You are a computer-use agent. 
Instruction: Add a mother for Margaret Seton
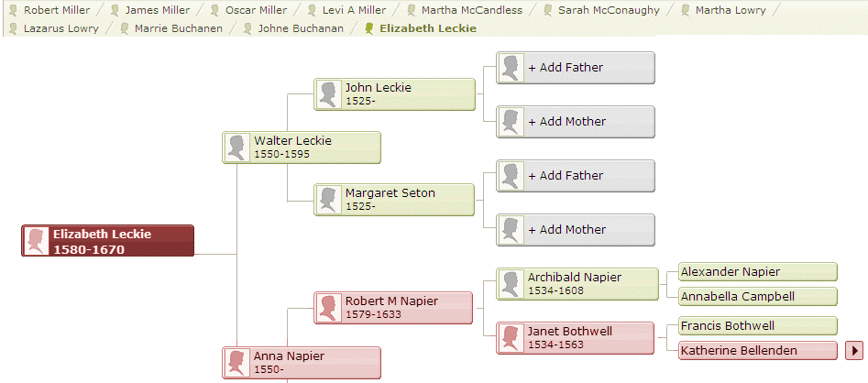tap(577, 230)
